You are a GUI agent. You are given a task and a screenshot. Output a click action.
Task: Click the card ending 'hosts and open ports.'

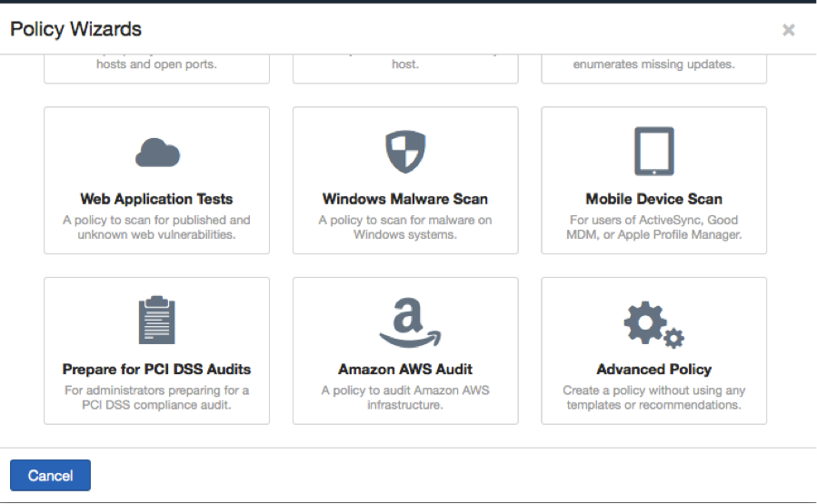click(157, 69)
